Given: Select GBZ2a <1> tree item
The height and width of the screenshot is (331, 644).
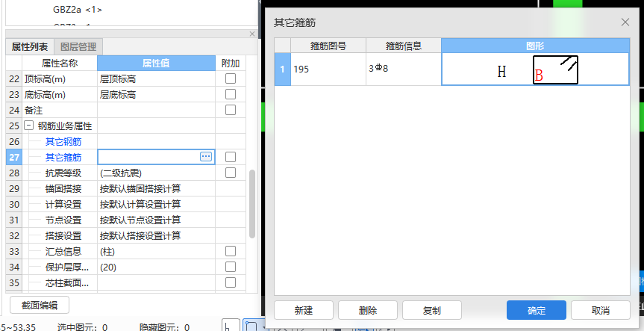Looking at the screenshot, I should (x=78, y=10).
